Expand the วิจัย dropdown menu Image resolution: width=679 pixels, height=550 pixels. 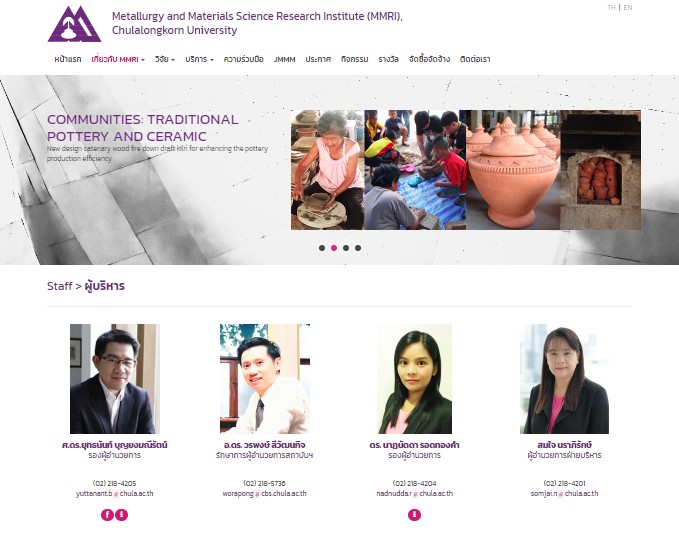pos(165,59)
